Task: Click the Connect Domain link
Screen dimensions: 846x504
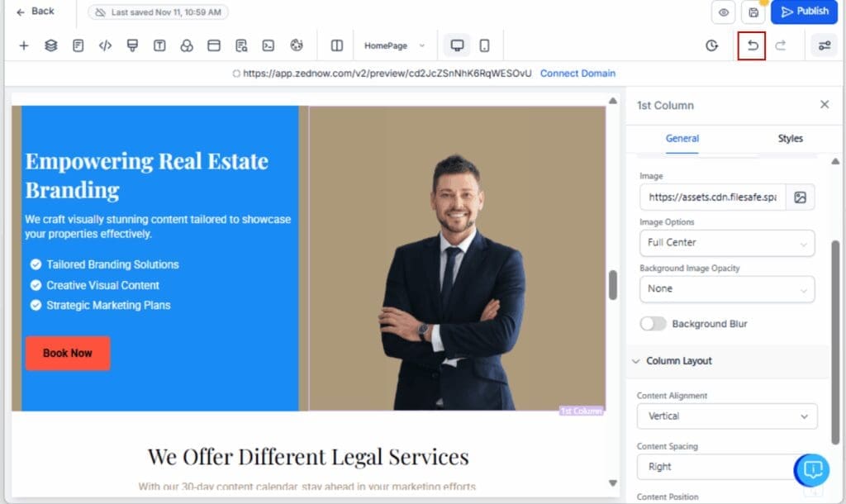Action: (577, 73)
